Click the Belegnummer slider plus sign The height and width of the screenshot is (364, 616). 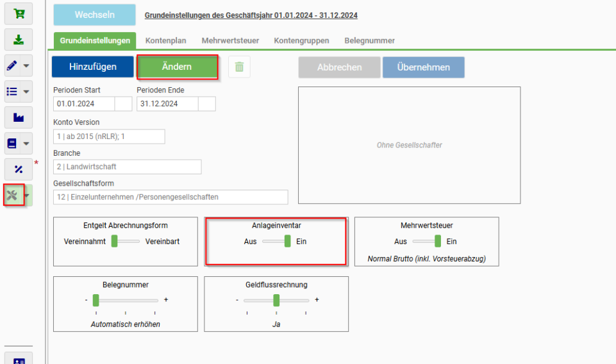[166, 300]
